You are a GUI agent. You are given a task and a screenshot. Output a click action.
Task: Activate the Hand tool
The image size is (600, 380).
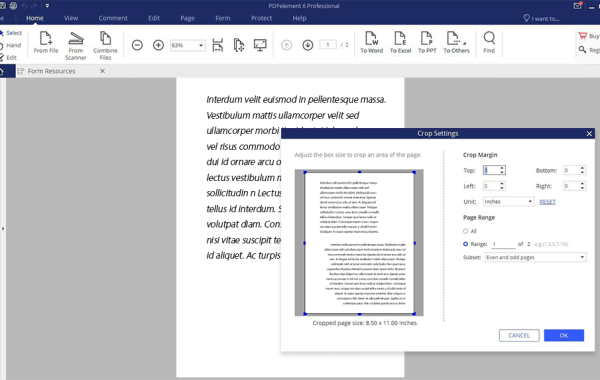pyautogui.click(x=11, y=45)
